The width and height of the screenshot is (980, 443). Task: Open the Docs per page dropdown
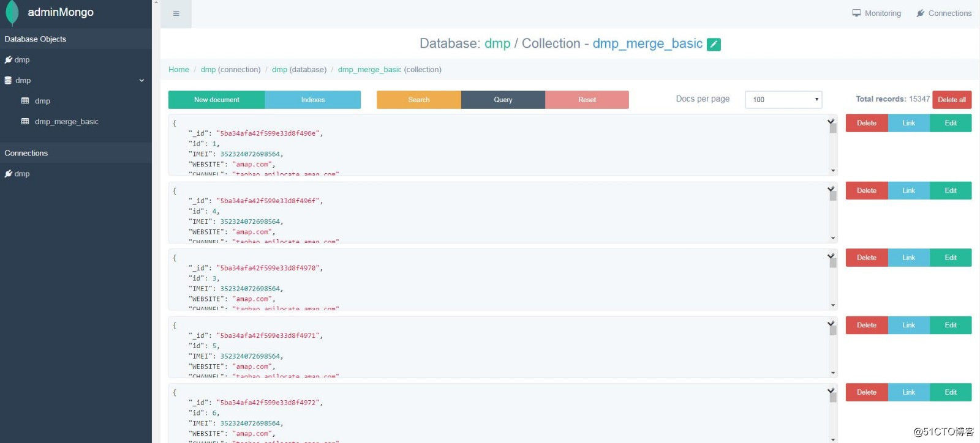pyautogui.click(x=783, y=99)
